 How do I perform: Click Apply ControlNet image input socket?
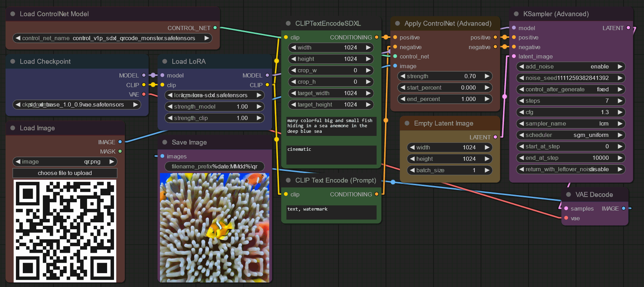coord(395,66)
